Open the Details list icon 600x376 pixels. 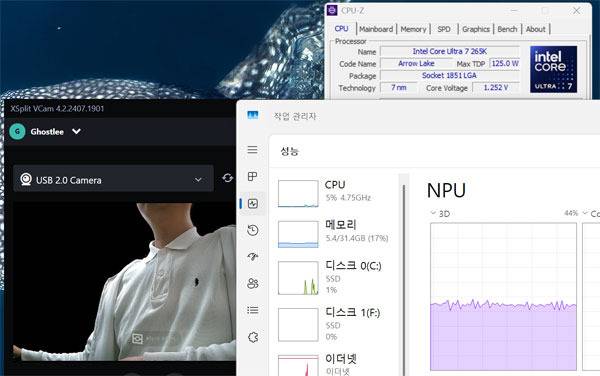253,310
